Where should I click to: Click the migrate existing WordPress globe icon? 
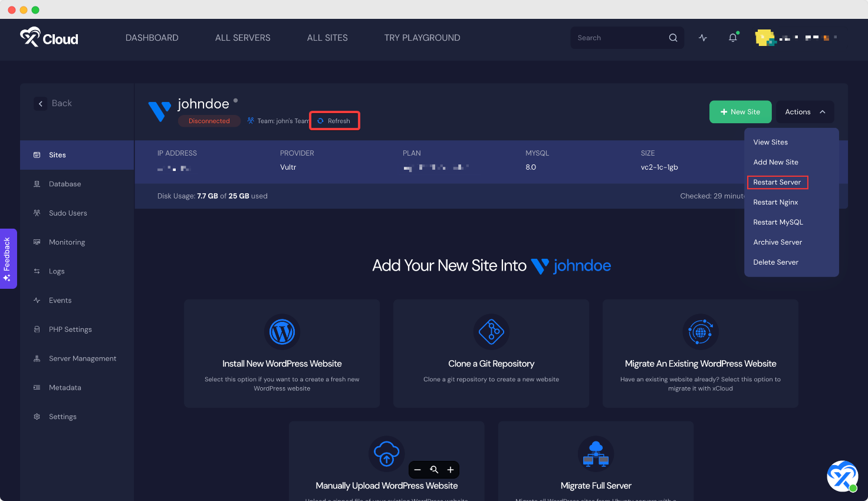[701, 332]
